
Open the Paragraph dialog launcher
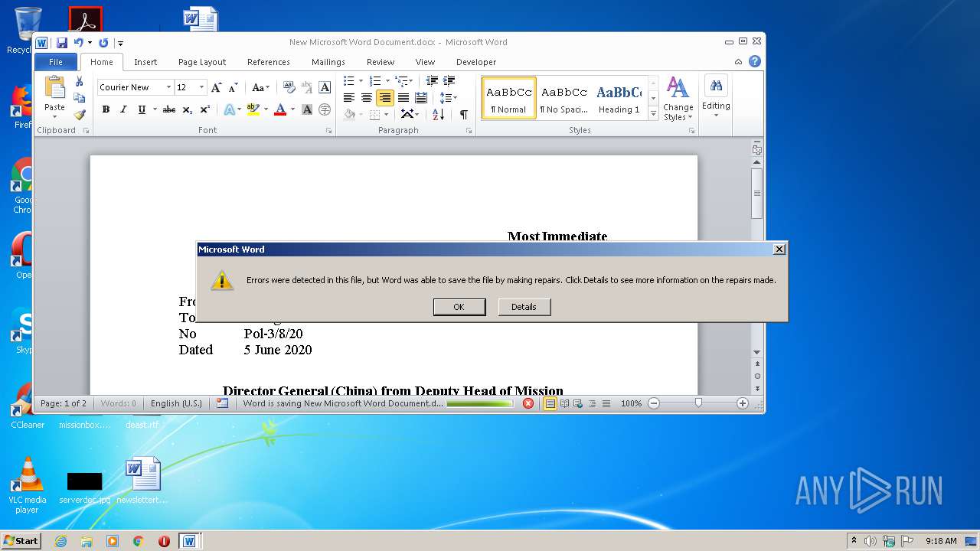(469, 131)
